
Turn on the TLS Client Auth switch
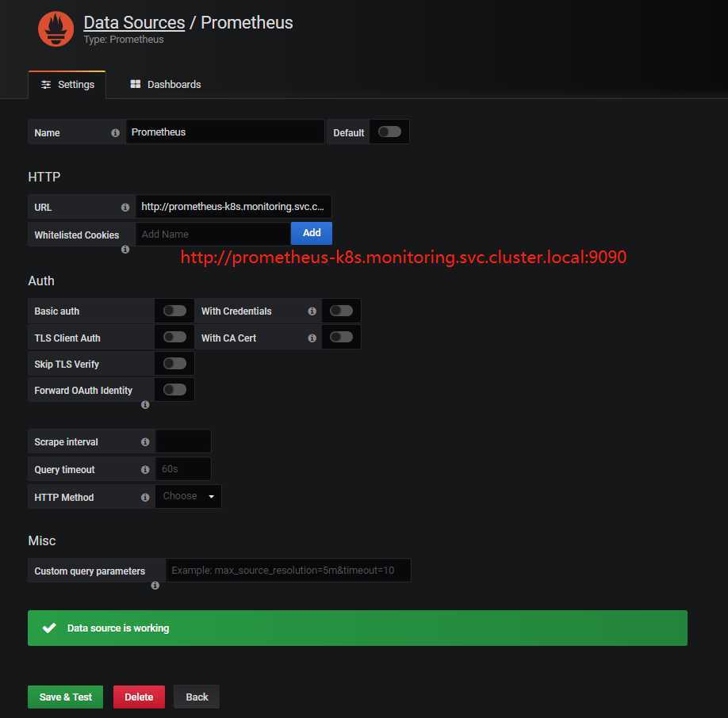click(174, 337)
